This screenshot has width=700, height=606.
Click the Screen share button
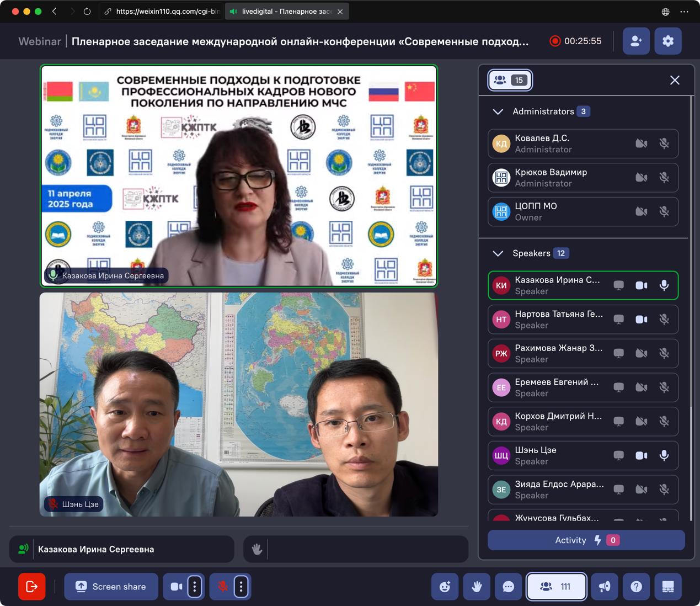(111, 586)
